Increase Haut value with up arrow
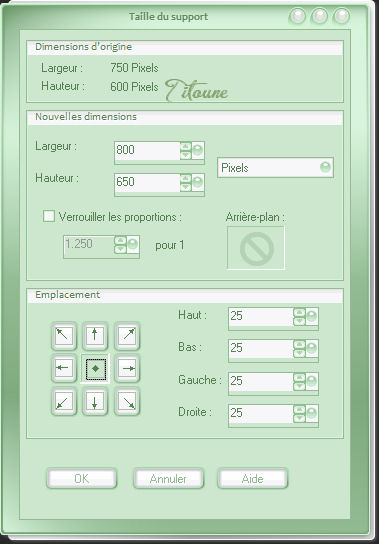379x544 pixels. (x=299, y=313)
